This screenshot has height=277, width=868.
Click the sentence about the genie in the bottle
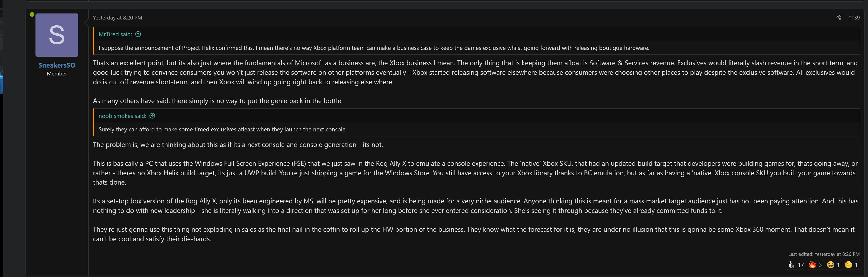pos(218,101)
